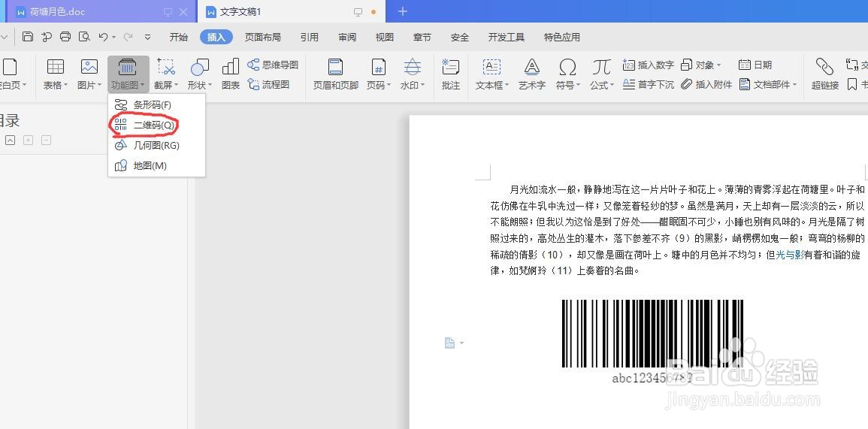Open the quick access toolbar customize dropdown

click(147, 37)
